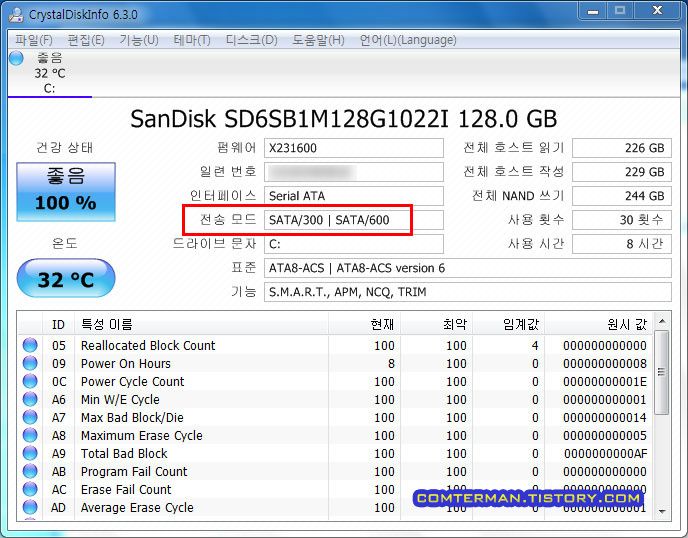Click the 임계값 column header
The width and height of the screenshot is (688, 538).
click(509, 325)
